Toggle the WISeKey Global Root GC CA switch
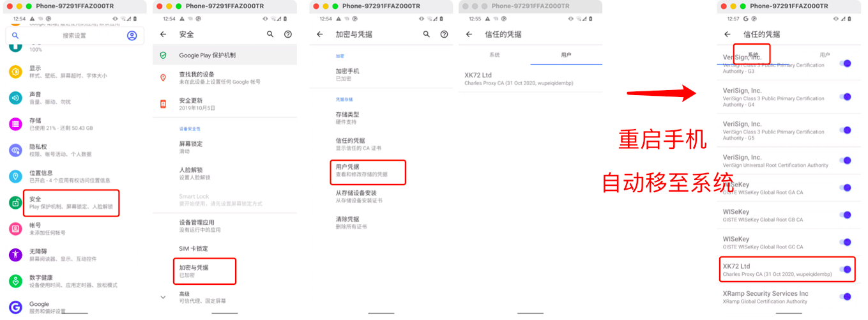 (846, 243)
